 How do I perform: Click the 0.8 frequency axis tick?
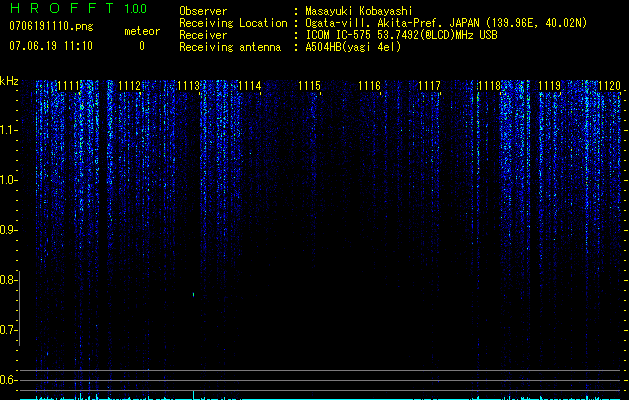pyautogui.click(x=8, y=280)
